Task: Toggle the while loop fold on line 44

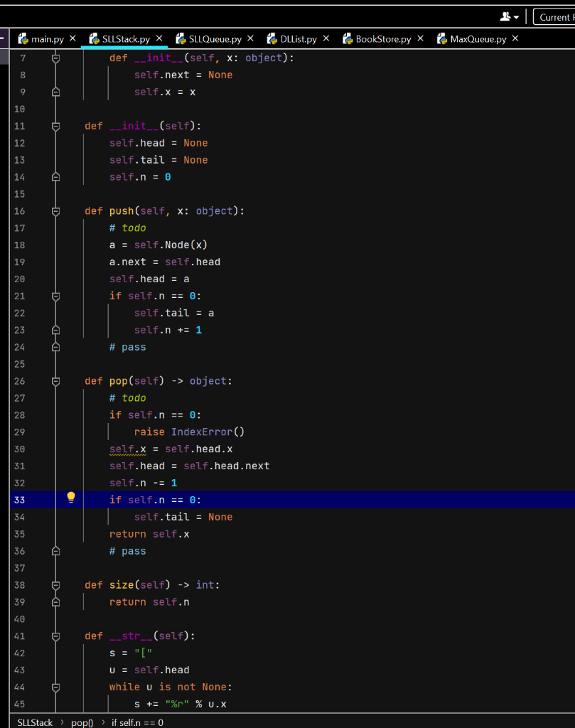Action: tap(55, 687)
